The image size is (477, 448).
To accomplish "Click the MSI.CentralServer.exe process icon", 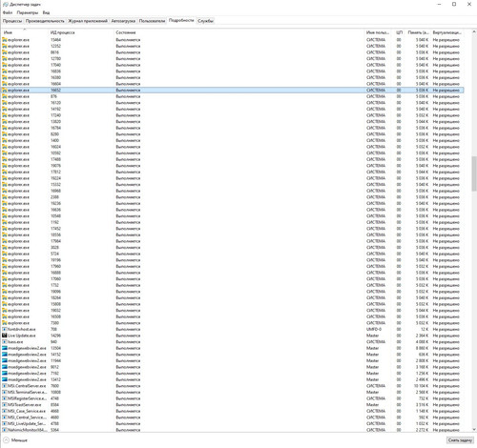I will pyautogui.click(x=5, y=386).
